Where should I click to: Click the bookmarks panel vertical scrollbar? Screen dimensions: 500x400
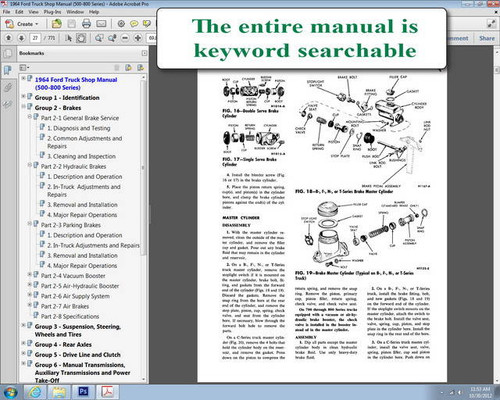click(x=144, y=167)
